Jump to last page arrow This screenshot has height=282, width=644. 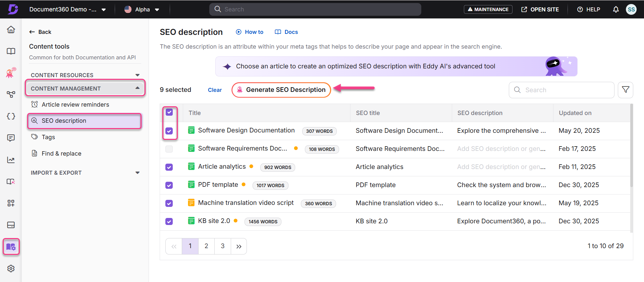coord(239,246)
